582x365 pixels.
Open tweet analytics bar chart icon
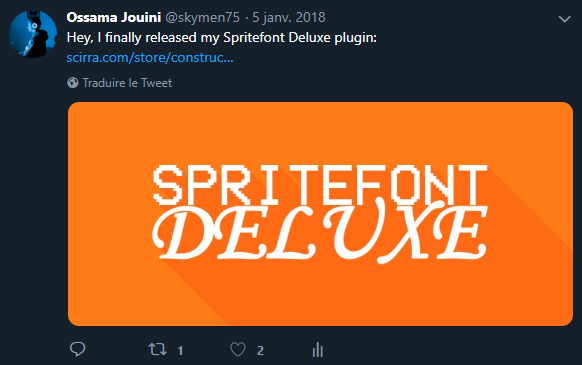click(x=318, y=349)
